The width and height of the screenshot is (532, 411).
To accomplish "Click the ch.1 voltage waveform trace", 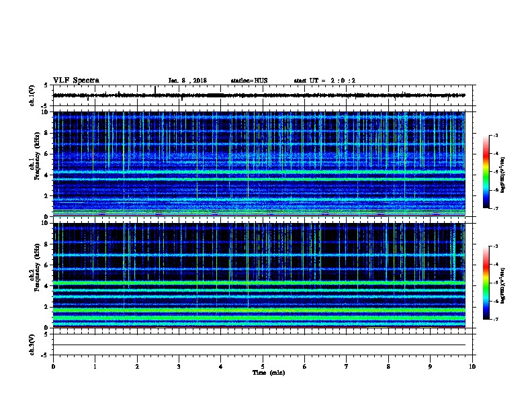I will [x=259, y=95].
